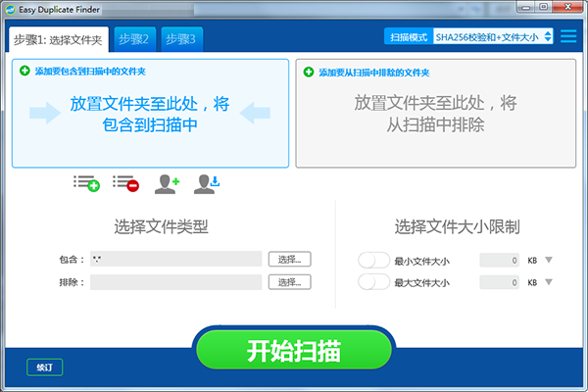Start scan with the 开始扫描 button
The image size is (588, 392).
(294, 350)
